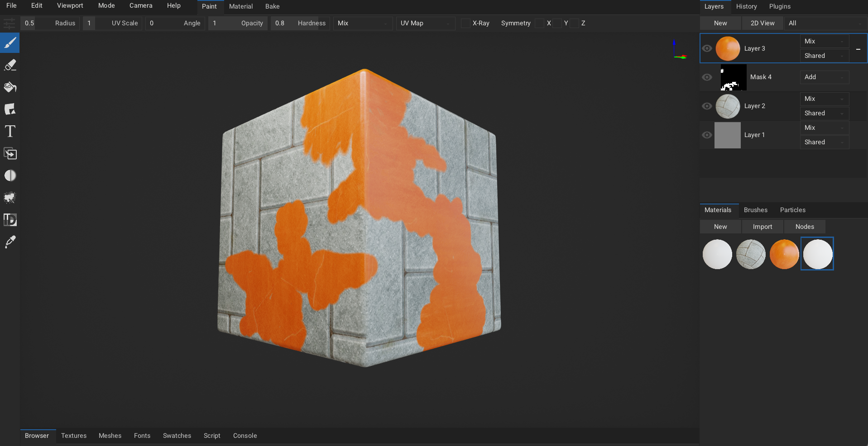This screenshot has height=446, width=868.
Task: Click the viewport axis gizmo
Action: 679,50
